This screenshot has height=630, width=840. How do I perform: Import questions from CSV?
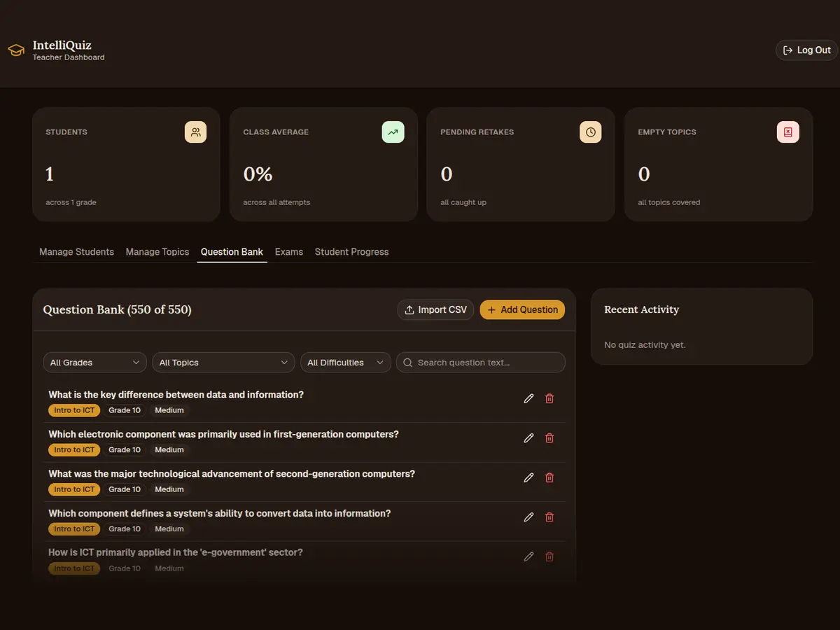pos(435,309)
